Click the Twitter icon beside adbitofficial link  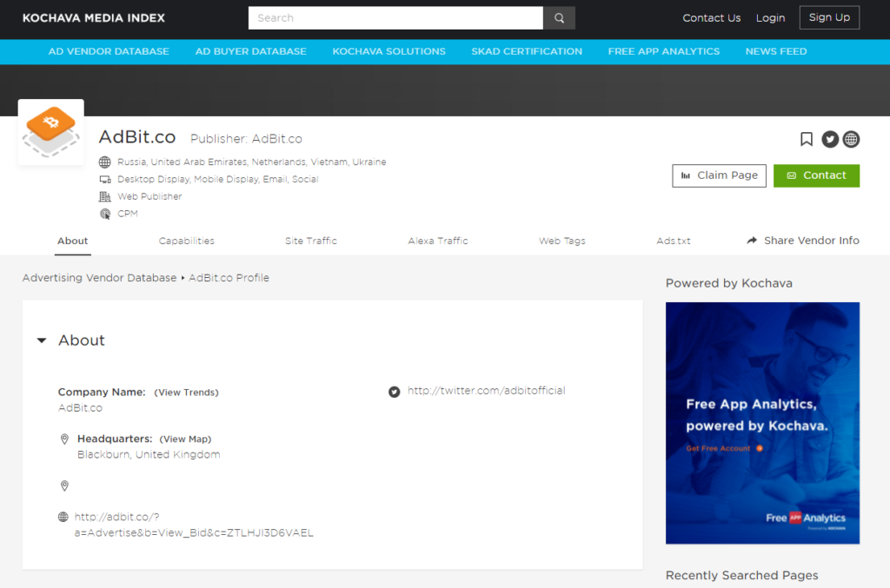tap(394, 392)
